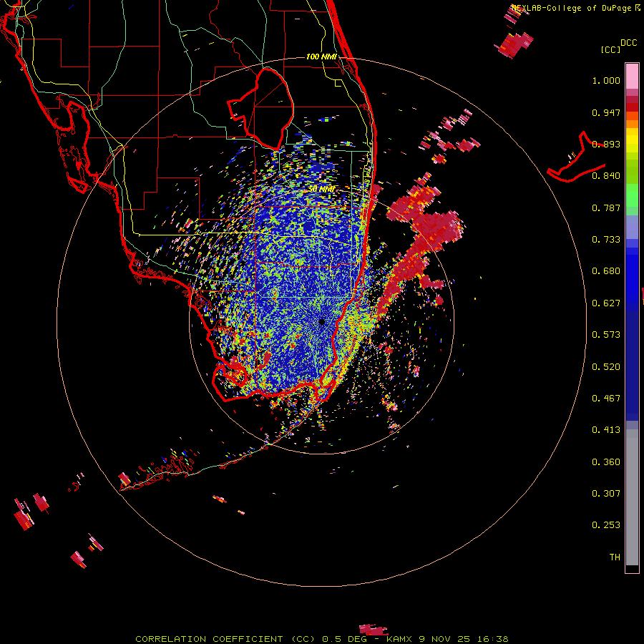
Task: Select the 0.573 scale label
Action: [x=606, y=335]
